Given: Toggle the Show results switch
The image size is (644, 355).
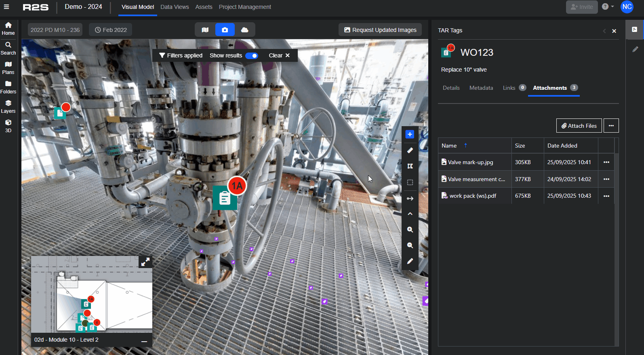Looking at the screenshot, I should (252, 56).
